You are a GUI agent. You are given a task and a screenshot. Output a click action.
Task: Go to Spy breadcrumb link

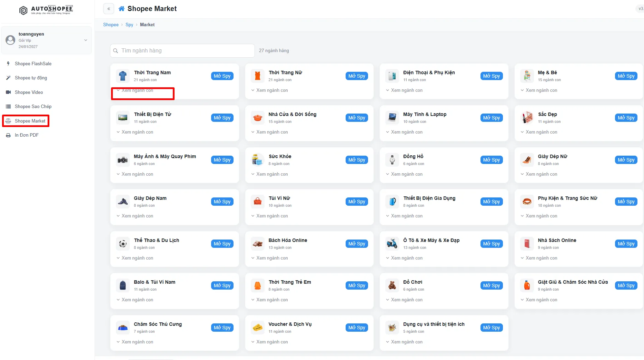tap(129, 25)
